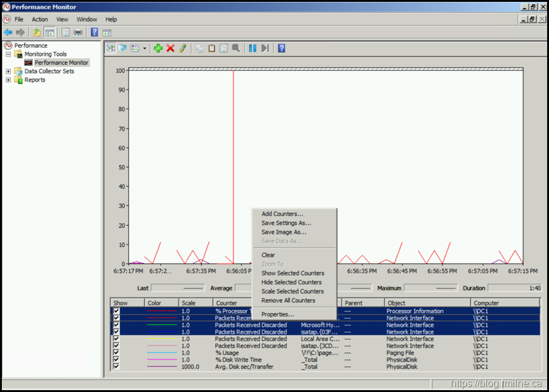Uncheck Show box for % Usage counter
Image resolution: width=549 pixels, height=392 pixels.
click(x=116, y=353)
